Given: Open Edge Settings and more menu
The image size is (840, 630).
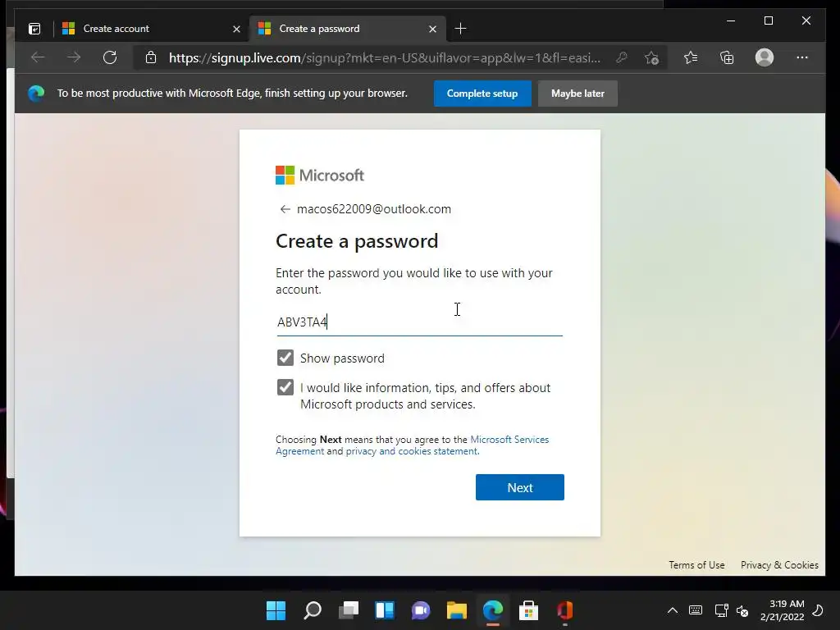Looking at the screenshot, I should tap(802, 57).
